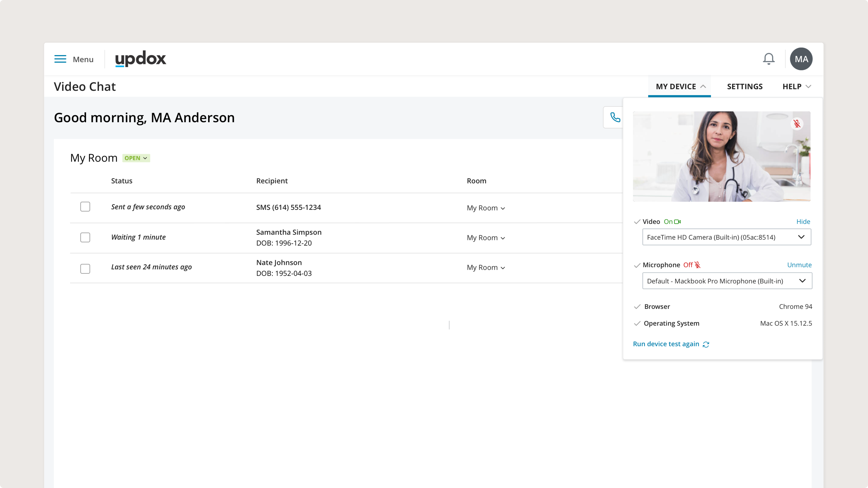The height and width of the screenshot is (488, 868).
Task: Tick the Nate Johnson row checkbox
Action: pos(85,268)
